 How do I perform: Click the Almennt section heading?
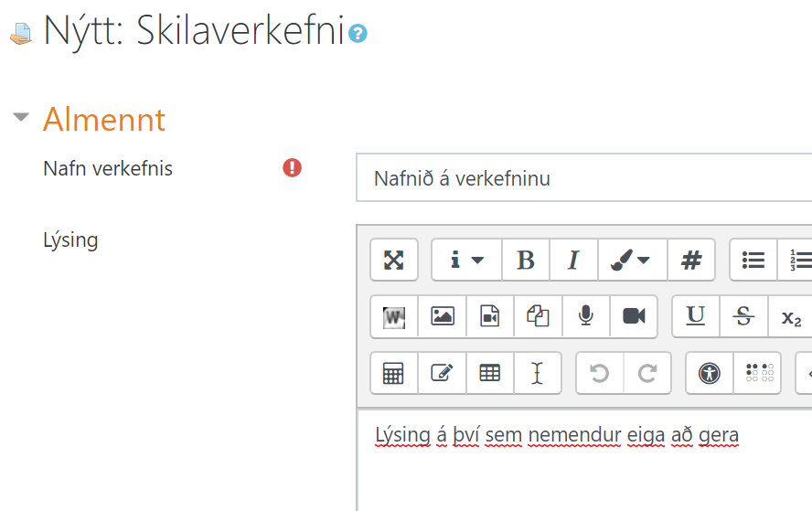click(104, 120)
